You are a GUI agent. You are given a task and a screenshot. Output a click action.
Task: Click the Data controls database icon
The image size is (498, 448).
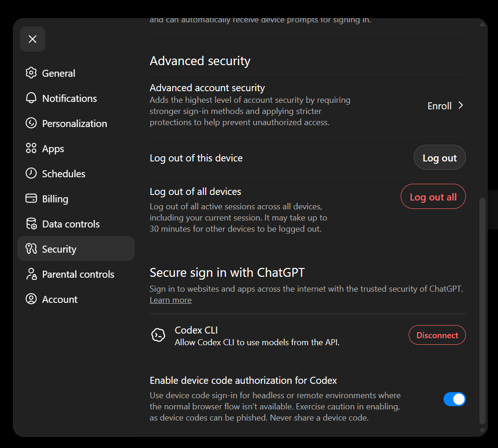click(x=31, y=224)
